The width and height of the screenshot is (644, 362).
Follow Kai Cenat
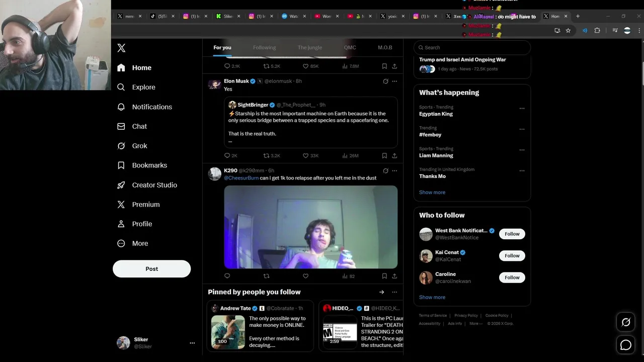(x=512, y=256)
